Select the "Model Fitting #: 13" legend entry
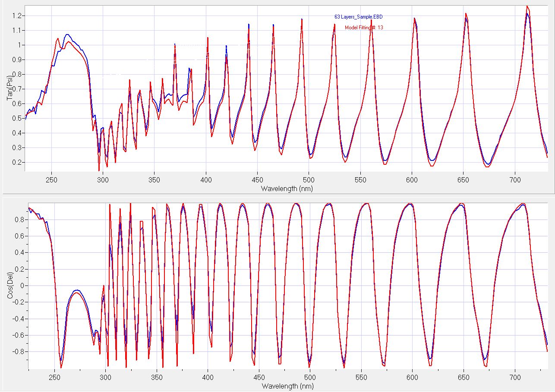Viewport: 555px width, 392px height. pos(364,28)
